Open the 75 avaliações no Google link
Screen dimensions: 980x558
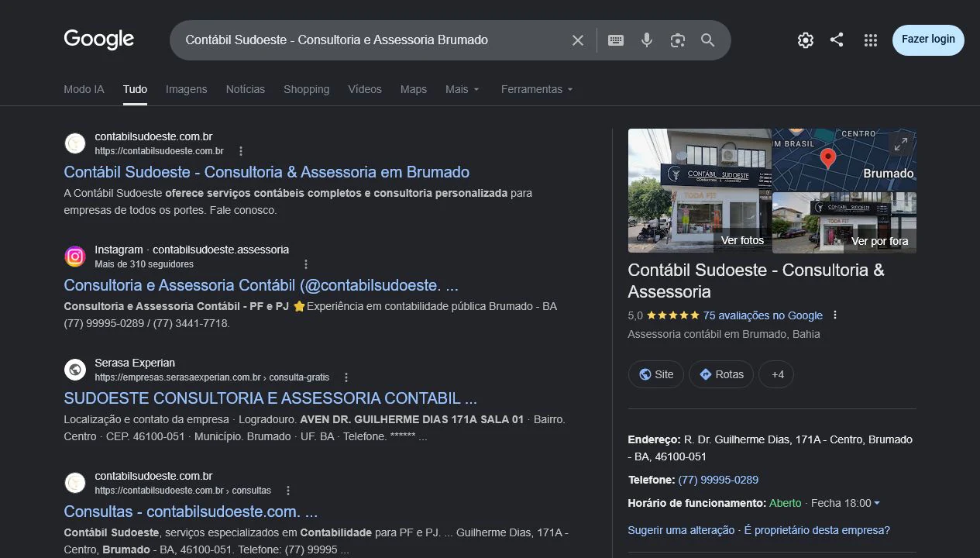pyautogui.click(x=763, y=315)
